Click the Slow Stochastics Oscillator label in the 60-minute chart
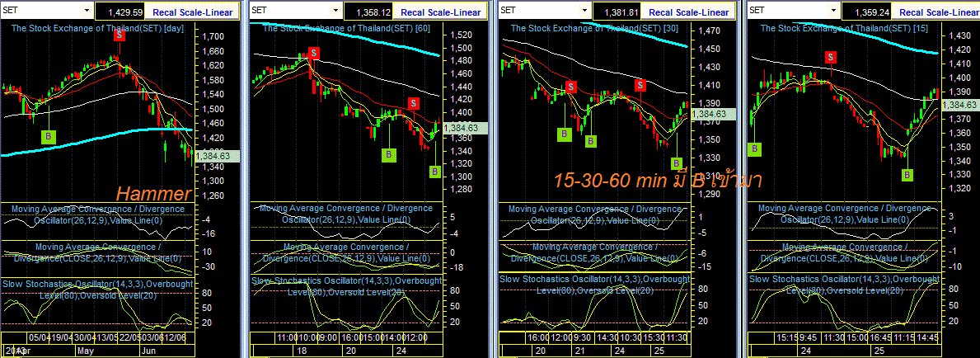The image size is (980, 358). [x=345, y=285]
